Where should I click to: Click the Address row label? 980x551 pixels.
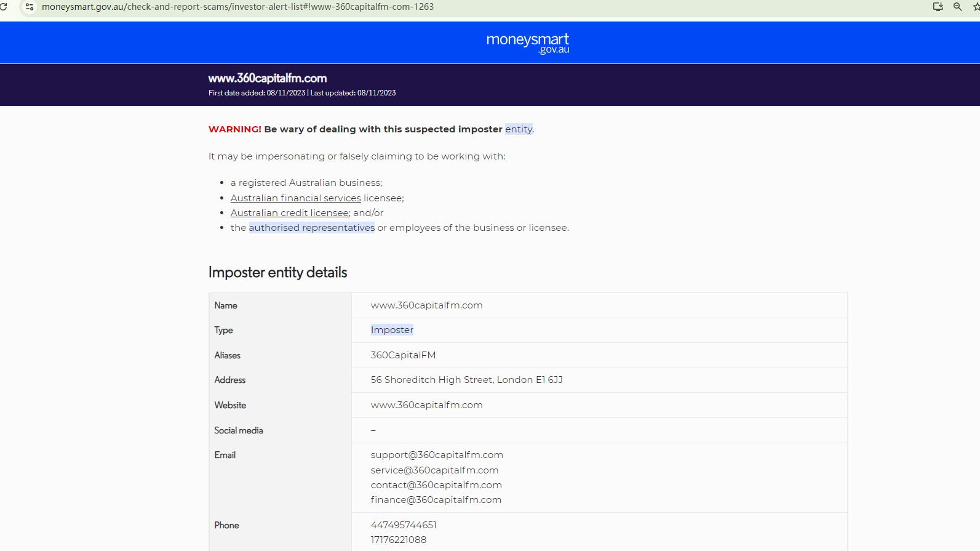[230, 380]
